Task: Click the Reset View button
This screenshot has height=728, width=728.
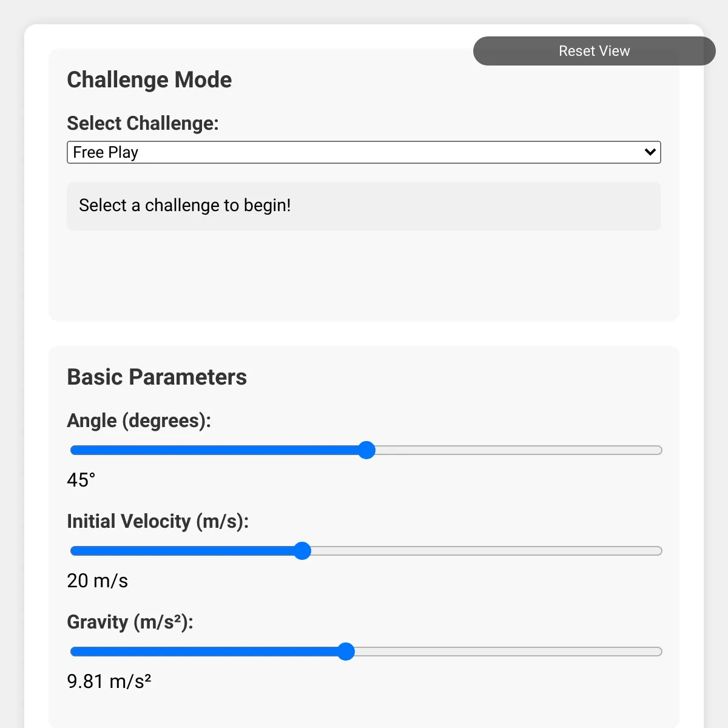Action: pyautogui.click(x=594, y=51)
